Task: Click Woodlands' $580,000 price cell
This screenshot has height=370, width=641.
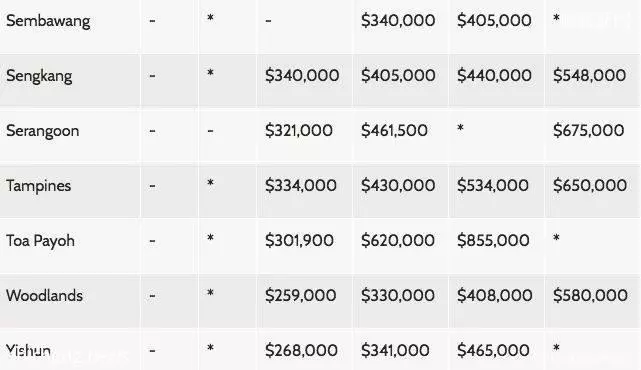Action: (x=590, y=295)
